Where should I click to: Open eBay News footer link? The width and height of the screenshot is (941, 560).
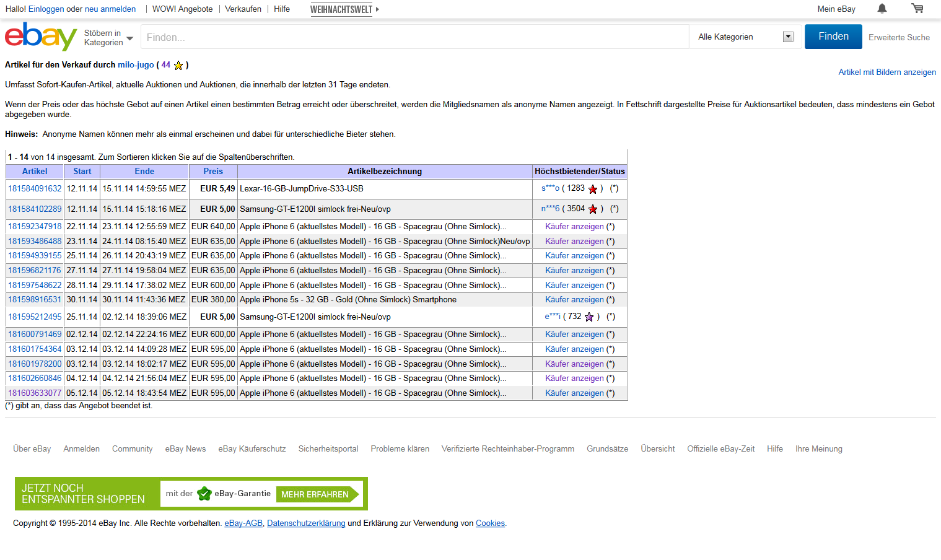click(x=185, y=448)
